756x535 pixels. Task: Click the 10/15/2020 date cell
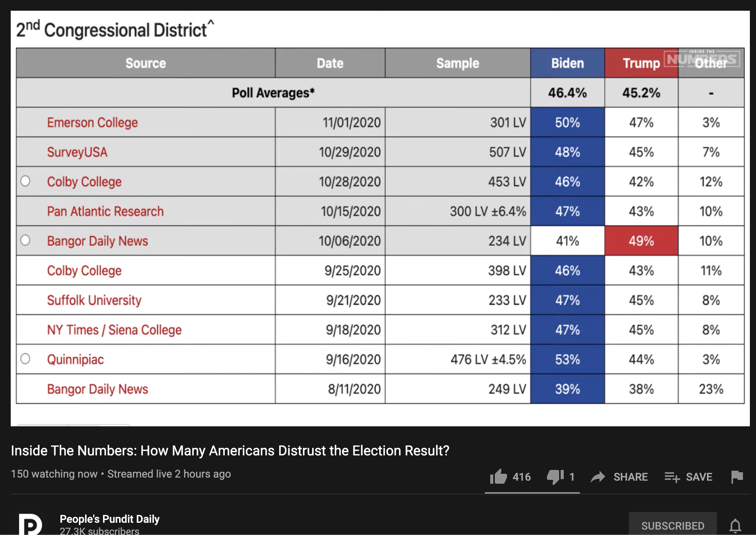point(330,211)
